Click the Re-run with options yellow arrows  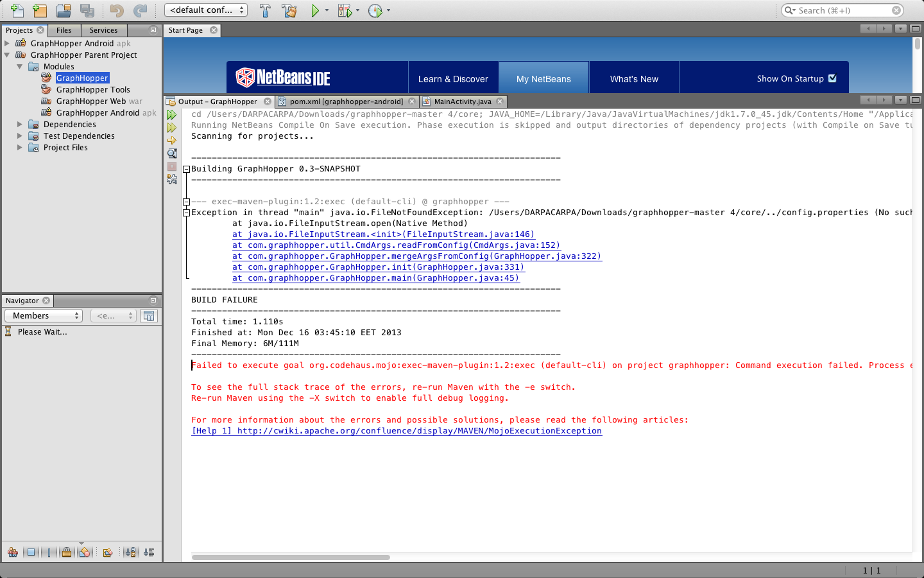coord(172,128)
